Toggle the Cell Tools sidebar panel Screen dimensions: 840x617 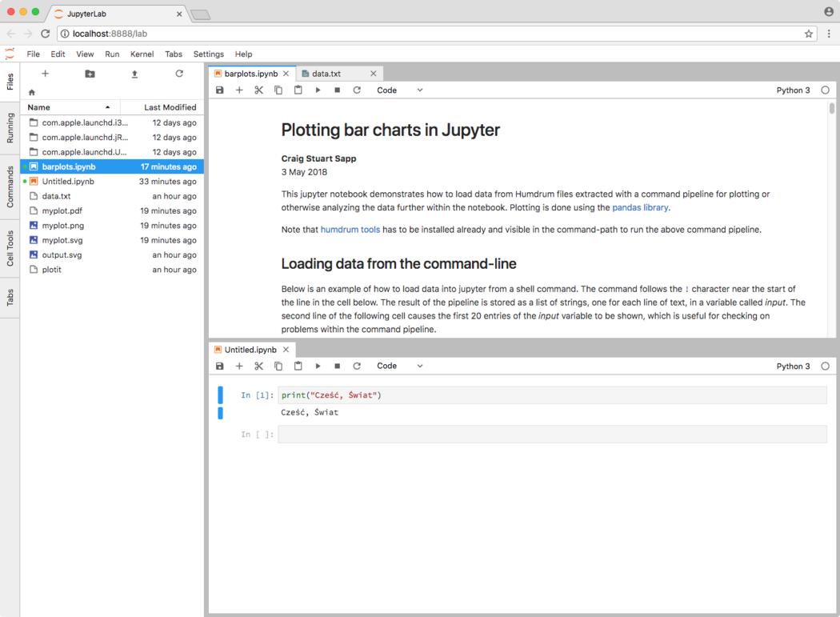[x=10, y=248]
